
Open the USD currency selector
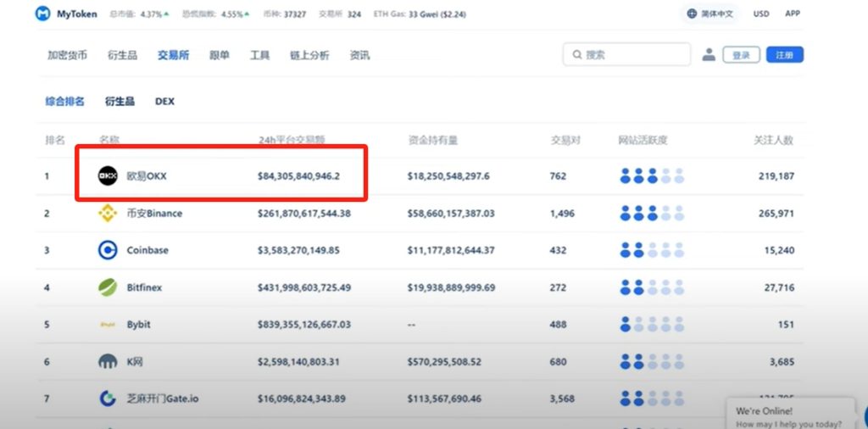pyautogui.click(x=761, y=14)
